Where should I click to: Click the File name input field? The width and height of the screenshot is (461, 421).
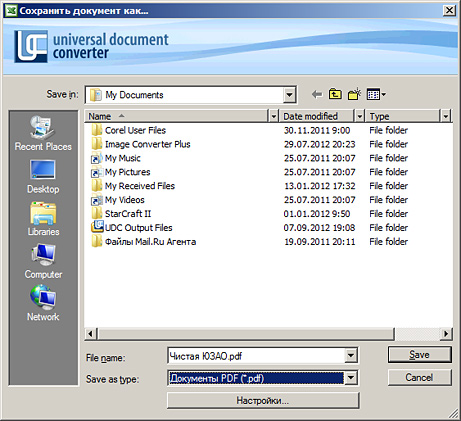point(256,355)
